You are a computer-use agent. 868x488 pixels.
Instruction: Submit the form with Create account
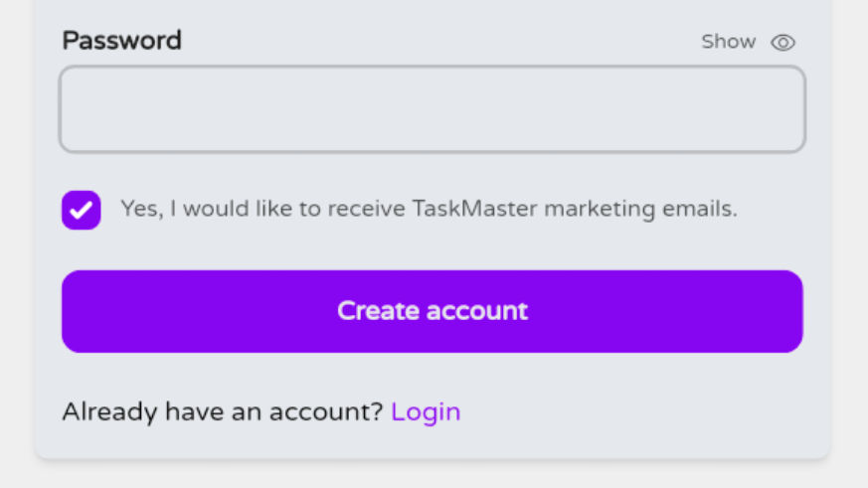(x=432, y=311)
